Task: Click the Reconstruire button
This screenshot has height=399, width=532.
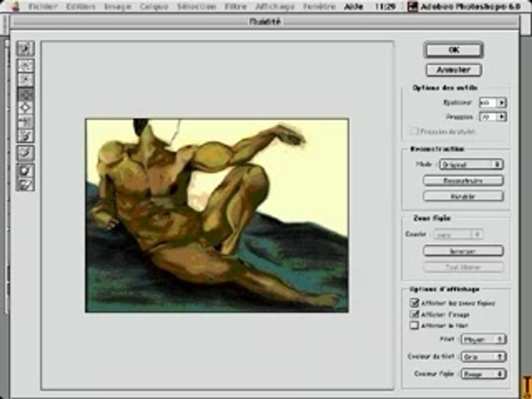Action: coord(463,181)
